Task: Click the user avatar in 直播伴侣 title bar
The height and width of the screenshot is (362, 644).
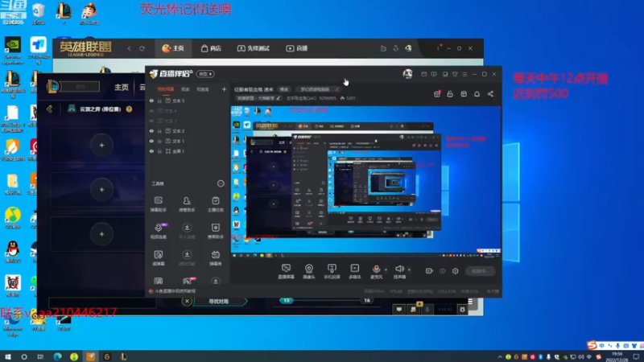Action: [407, 74]
